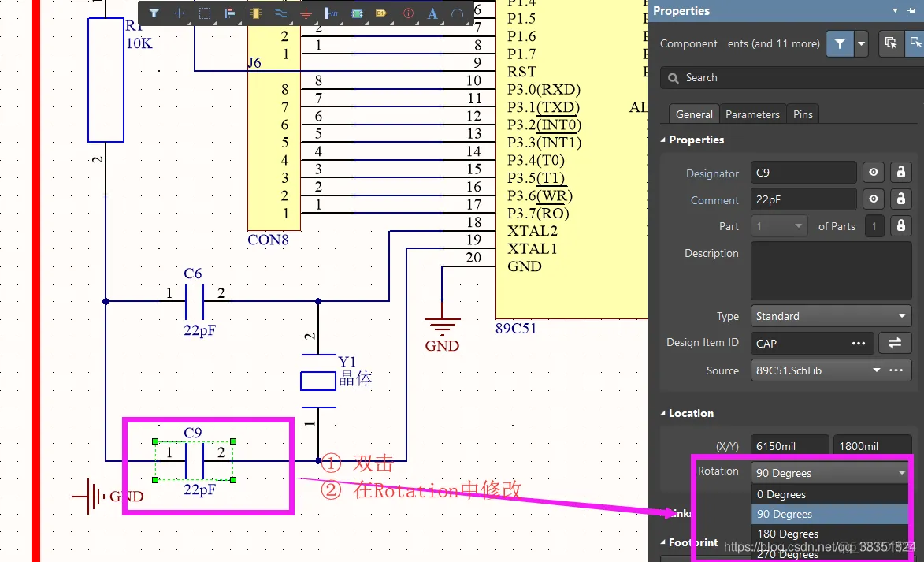Open the filter dropdown arrow beside the funnel
The height and width of the screenshot is (562, 924).
pos(861,43)
